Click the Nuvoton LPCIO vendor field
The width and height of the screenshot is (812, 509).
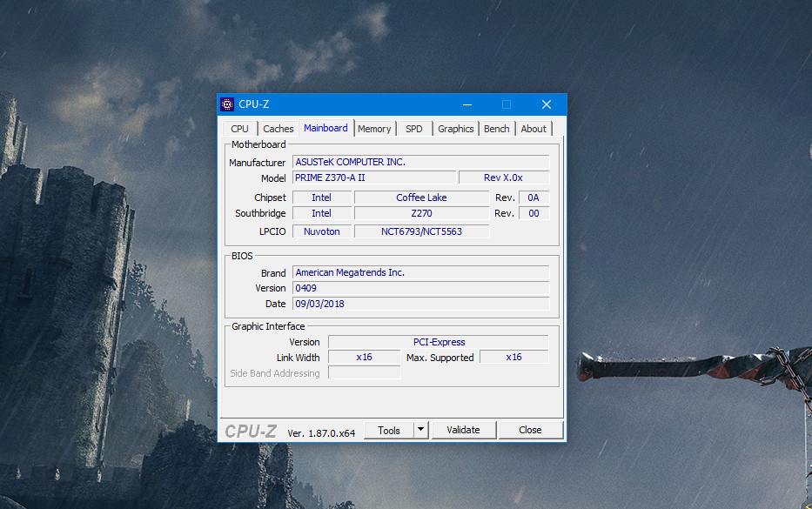pos(322,231)
